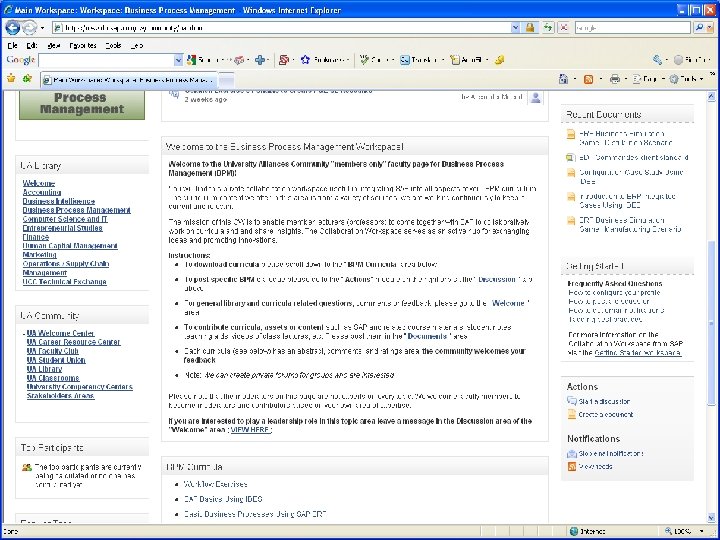Refresh the page with the green arrows icon
Viewport: 720px width, 540px height.
click(548, 28)
